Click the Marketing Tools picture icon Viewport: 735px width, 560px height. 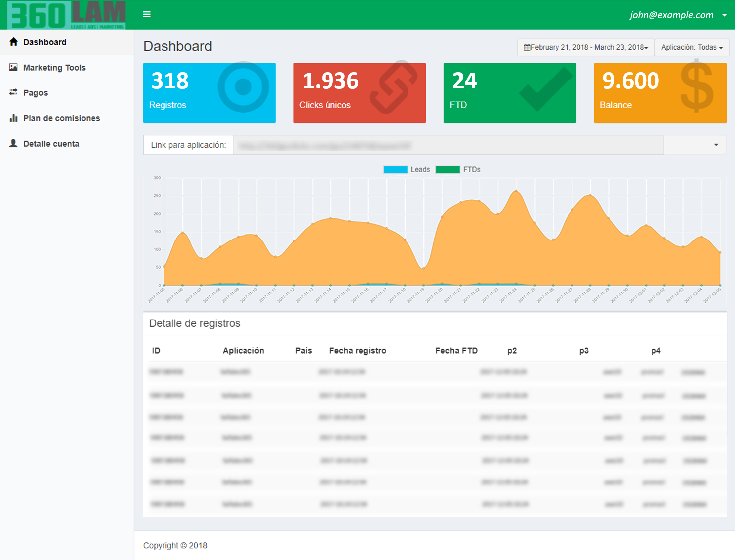pyautogui.click(x=13, y=67)
